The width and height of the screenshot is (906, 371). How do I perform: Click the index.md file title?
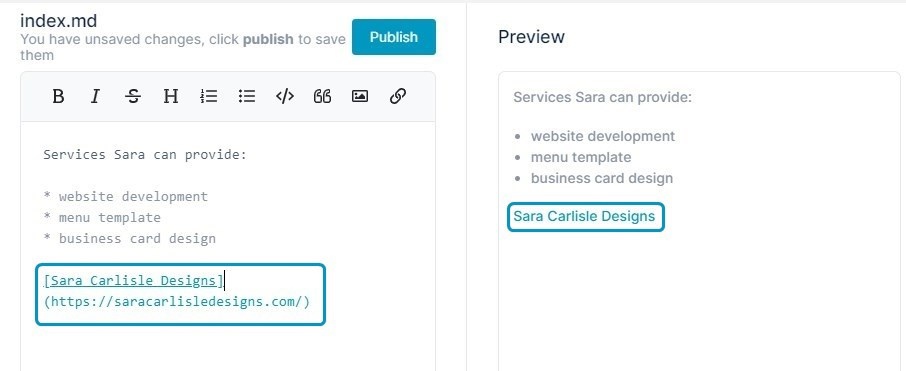coord(58,21)
